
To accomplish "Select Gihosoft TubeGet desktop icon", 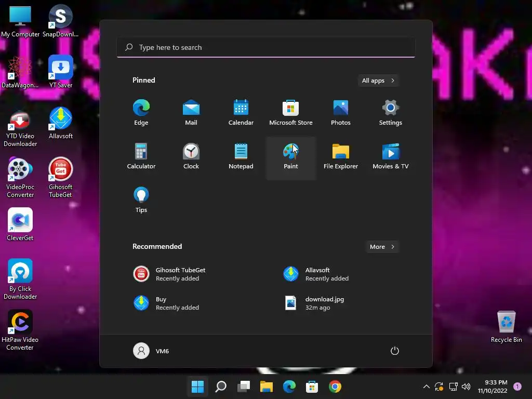I will pyautogui.click(x=60, y=178).
